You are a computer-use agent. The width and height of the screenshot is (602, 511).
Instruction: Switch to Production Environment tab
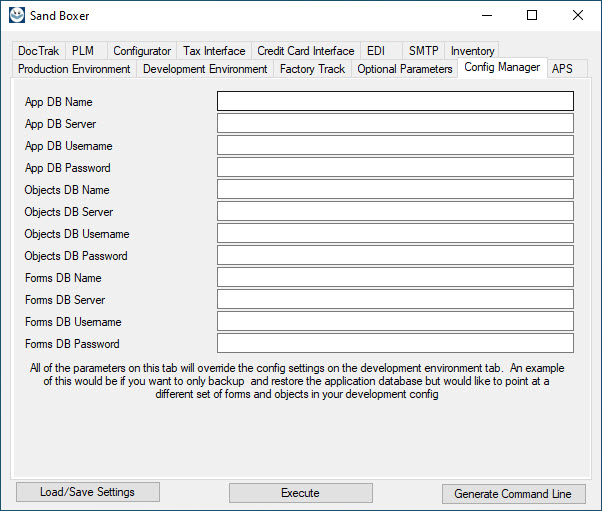(74, 69)
